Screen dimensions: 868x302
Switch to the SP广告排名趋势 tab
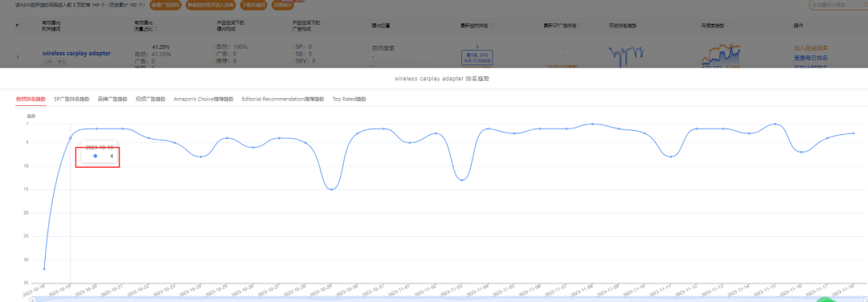click(72, 99)
